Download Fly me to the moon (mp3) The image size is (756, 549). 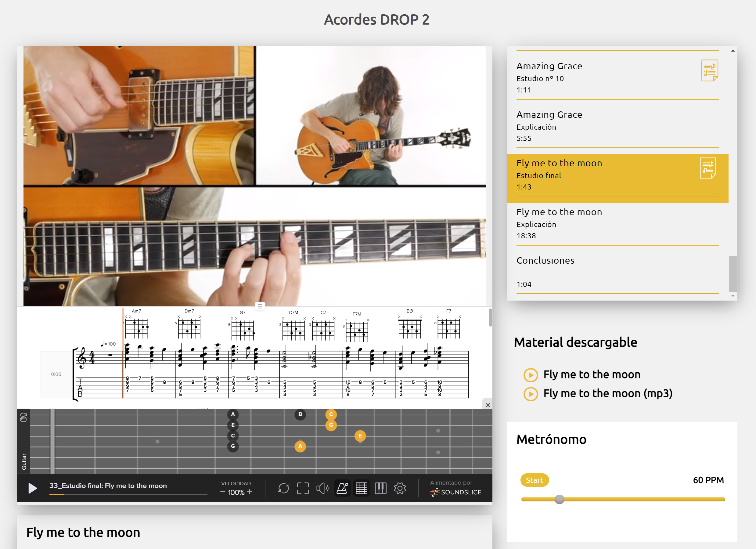[x=608, y=393]
